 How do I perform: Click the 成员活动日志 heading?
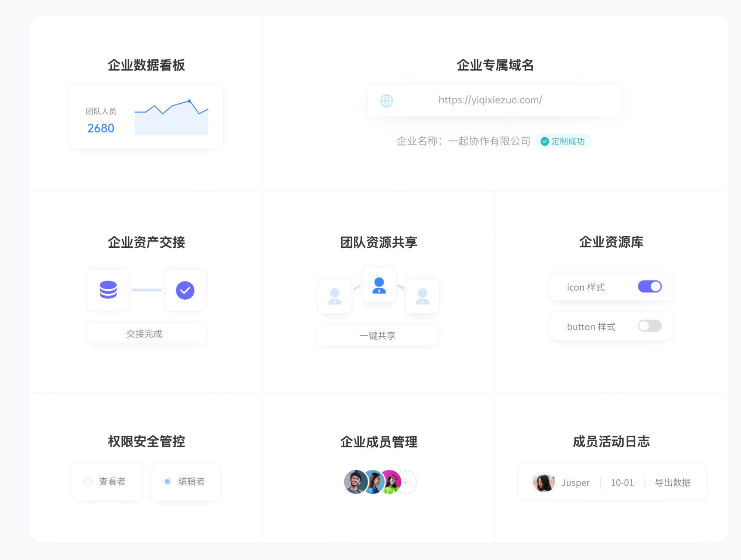pos(611,441)
